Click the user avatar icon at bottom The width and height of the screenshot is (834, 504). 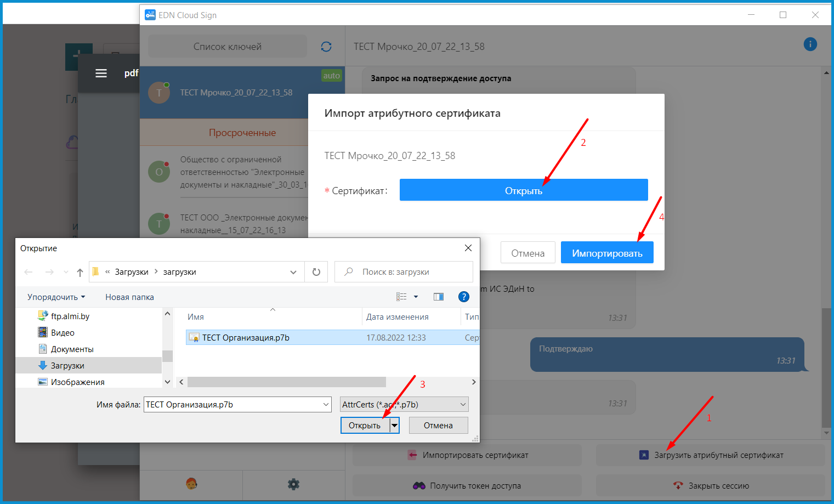click(x=191, y=484)
